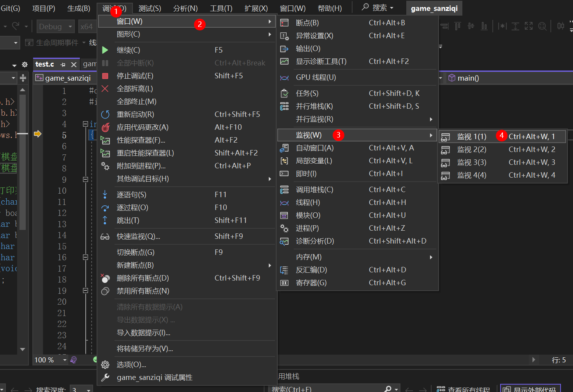Click the QuickWatch glasses icon
The width and height of the screenshot is (573, 392).
pos(105,237)
